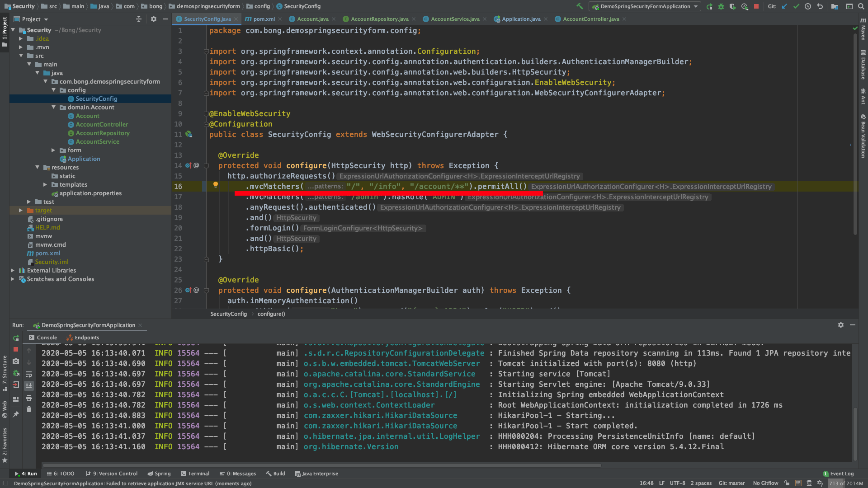Screen dimensions: 868x488
Task: Toggle soft-wrap in console
Action: click(x=29, y=374)
